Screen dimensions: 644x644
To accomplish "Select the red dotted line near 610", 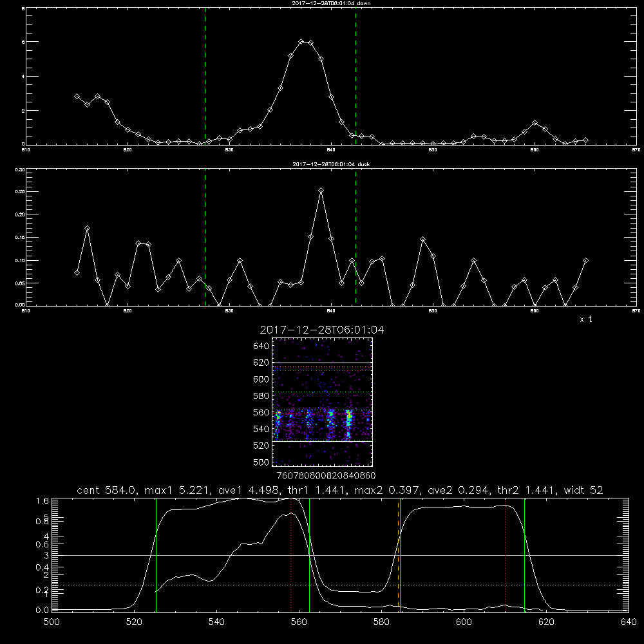I will pos(505,555).
